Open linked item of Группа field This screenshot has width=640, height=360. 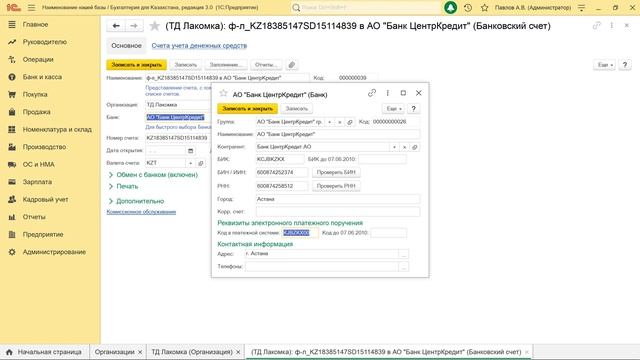pyautogui.click(x=350, y=122)
